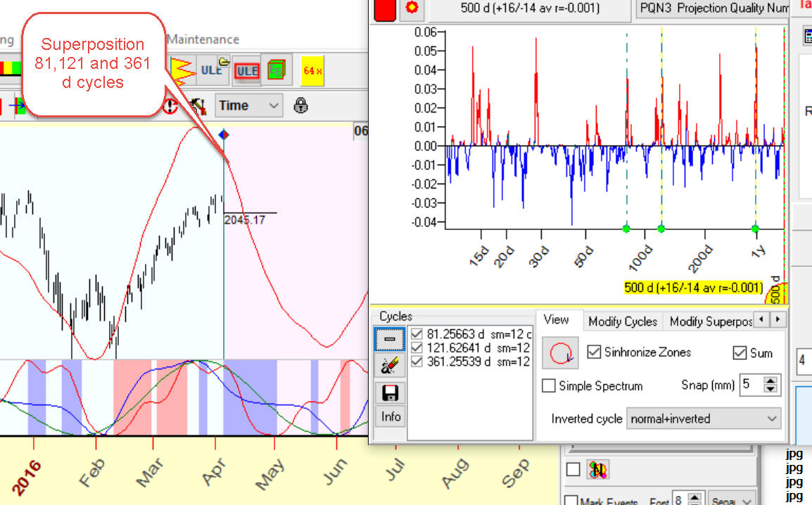
Task: Click the Info button
Action: click(391, 416)
